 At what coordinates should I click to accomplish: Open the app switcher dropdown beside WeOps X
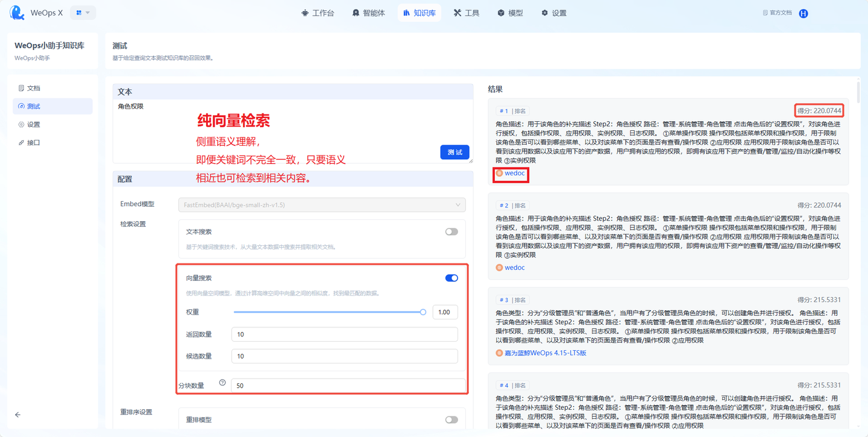[83, 13]
